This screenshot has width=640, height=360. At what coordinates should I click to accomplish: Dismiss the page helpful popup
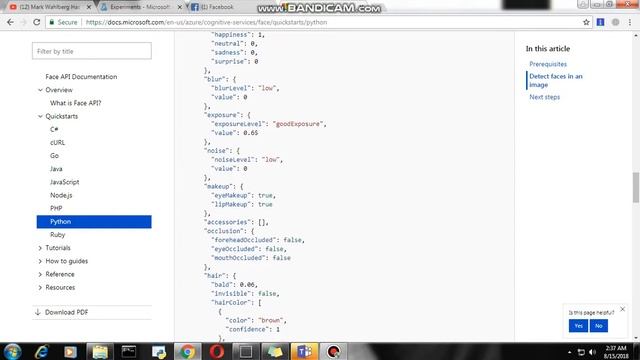coord(622,309)
